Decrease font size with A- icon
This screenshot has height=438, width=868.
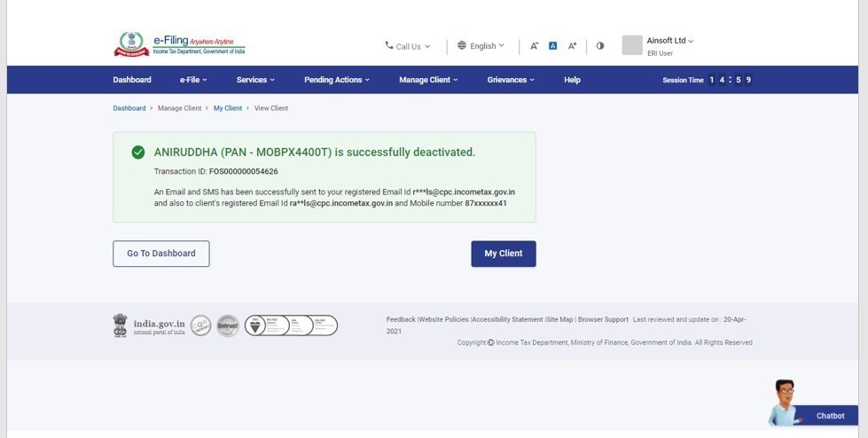(534, 46)
